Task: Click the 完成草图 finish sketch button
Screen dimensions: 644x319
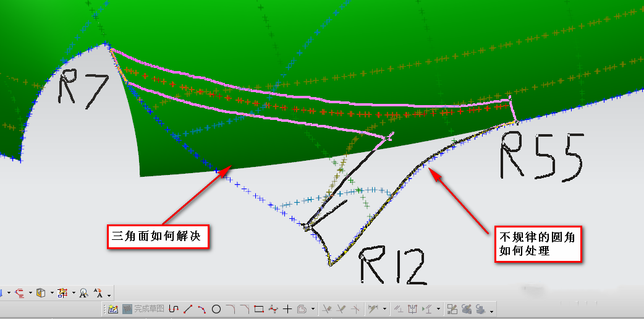Action: (143, 308)
